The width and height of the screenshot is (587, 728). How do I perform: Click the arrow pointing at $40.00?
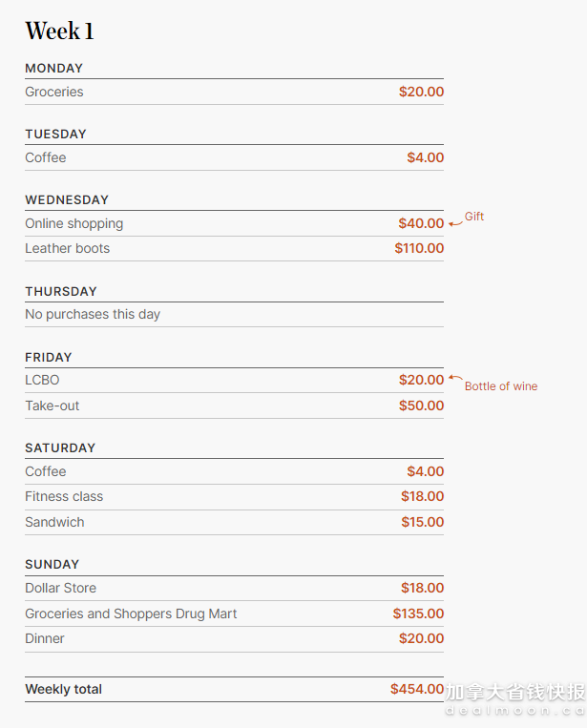[x=455, y=224]
